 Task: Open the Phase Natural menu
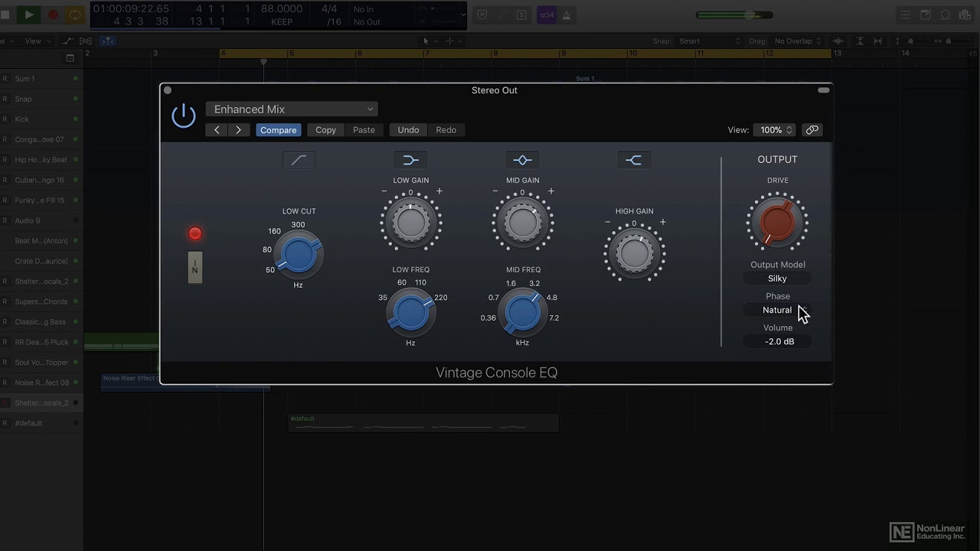click(x=777, y=310)
